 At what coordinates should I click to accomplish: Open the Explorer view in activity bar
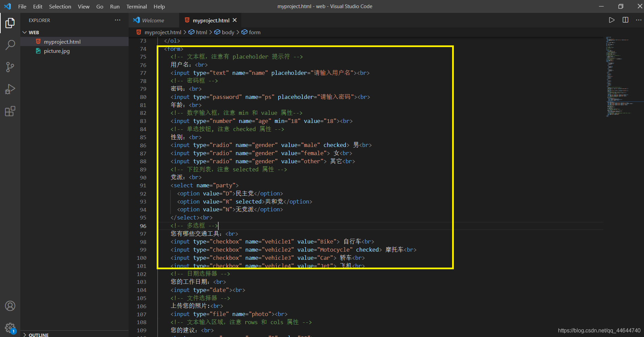pyautogui.click(x=10, y=23)
